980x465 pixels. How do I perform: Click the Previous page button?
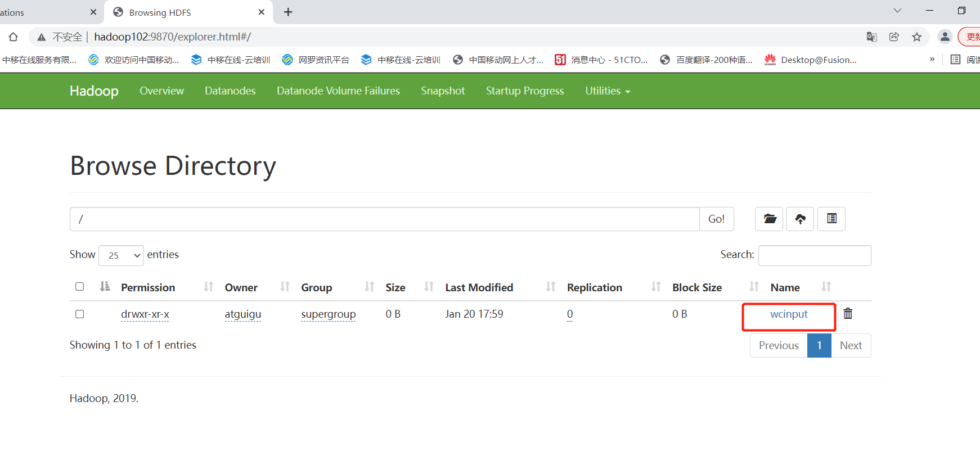tap(779, 345)
